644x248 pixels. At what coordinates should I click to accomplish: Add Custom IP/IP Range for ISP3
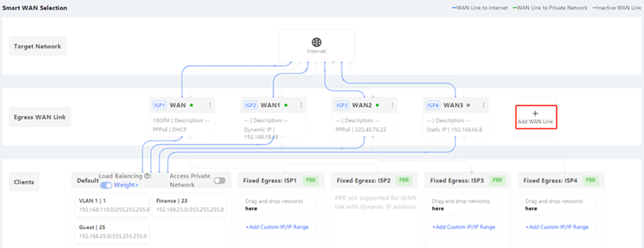pyautogui.click(x=463, y=227)
